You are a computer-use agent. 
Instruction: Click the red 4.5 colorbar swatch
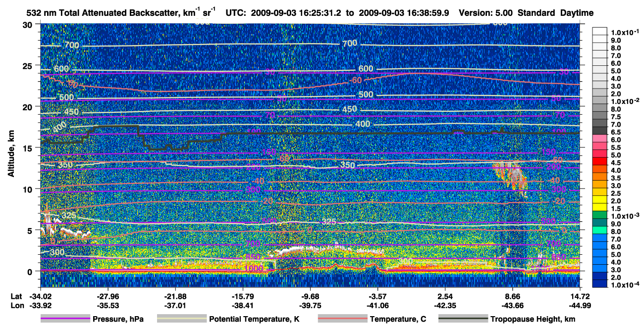pyautogui.click(x=600, y=162)
